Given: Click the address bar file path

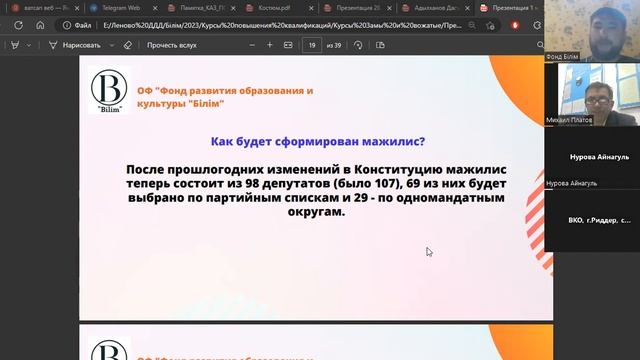Looking at the screenshot, I should tap(282, 25).
